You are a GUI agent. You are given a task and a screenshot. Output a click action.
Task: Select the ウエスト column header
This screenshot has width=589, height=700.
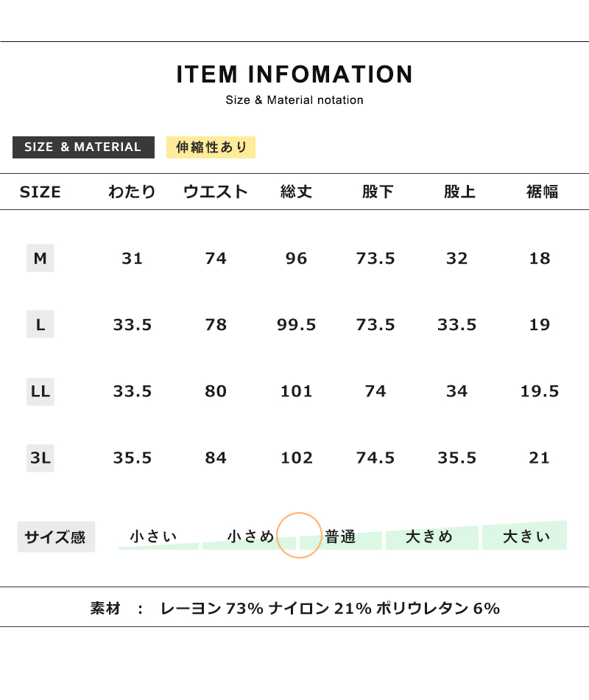[x=216, y=192]
